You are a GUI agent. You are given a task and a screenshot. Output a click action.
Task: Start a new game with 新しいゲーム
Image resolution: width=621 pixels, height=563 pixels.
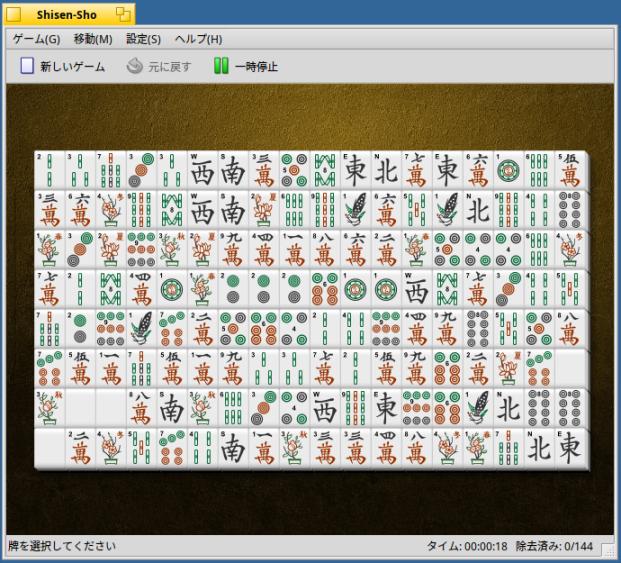[63, 66]
